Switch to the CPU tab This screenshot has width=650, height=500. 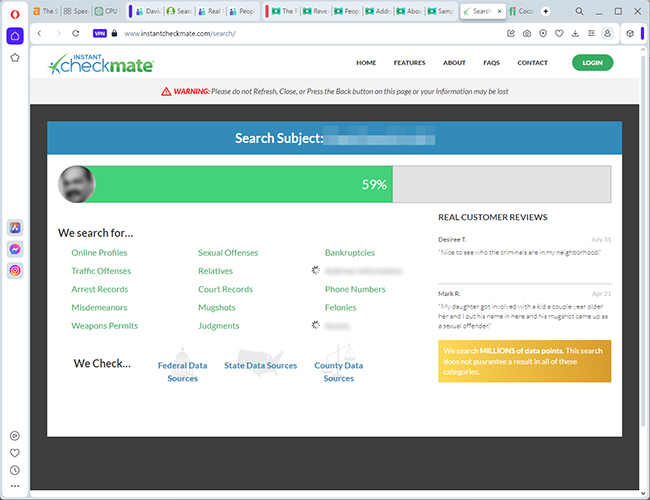click(107, 11)
